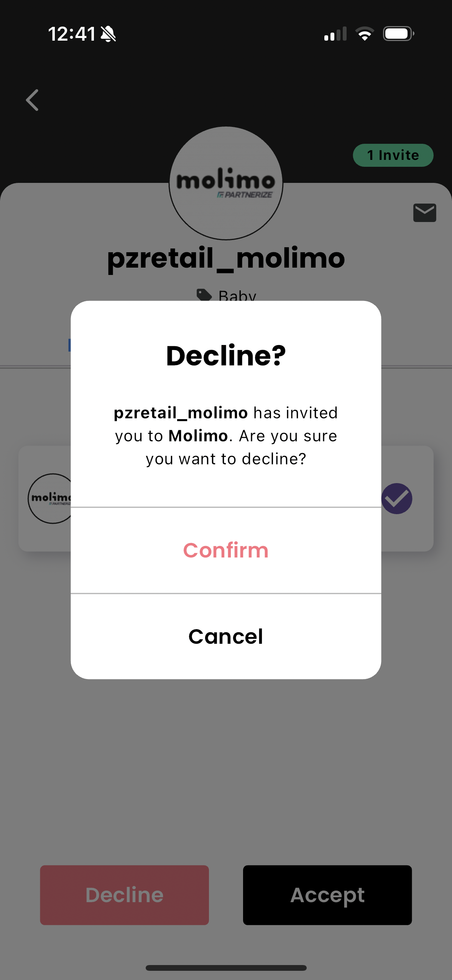Screen dimensions: 452x980
Task: Tap the bold Molimo name in dialog
Action: 198,436
